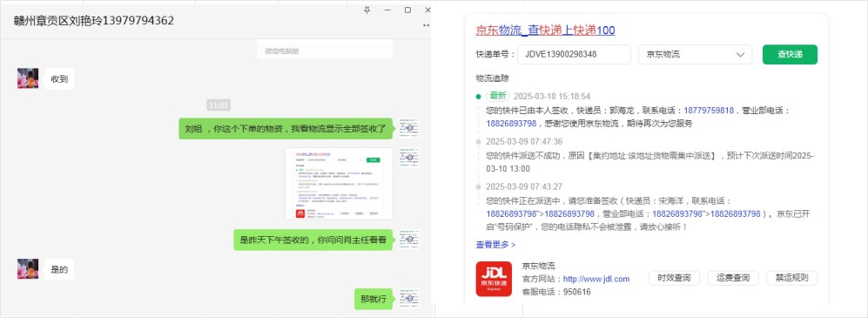The width and height of the screenshot is (868, 318).
Task: Click contact avatar beside the 收到 message
Action: pos(28,78)
